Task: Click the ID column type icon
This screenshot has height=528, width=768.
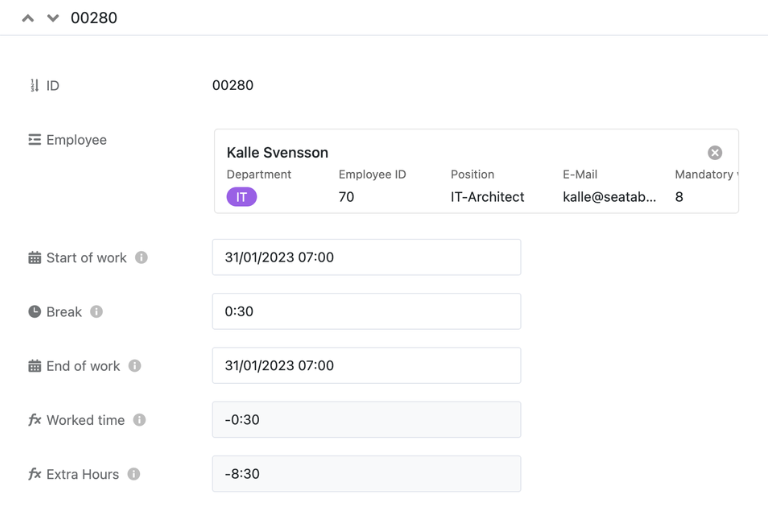Action: pyautogui.click(x=34, y=86)
